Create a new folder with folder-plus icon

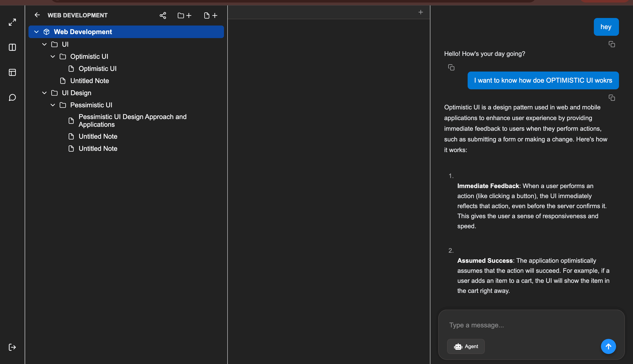click(x=184, y=15)
